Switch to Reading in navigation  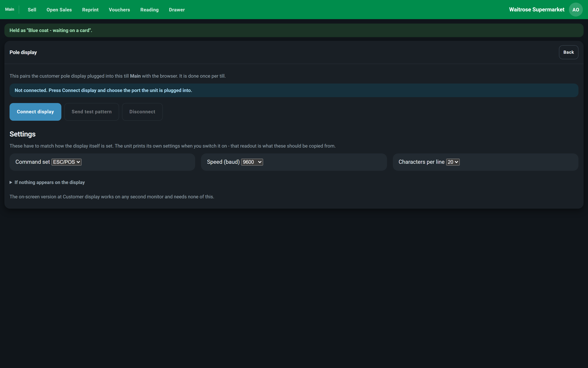(149, 10)
